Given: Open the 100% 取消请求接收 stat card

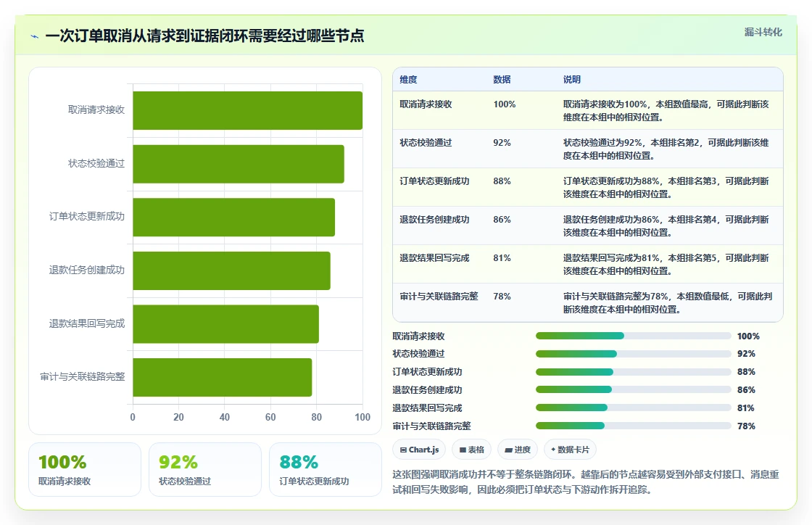Looking at the screenshot, I should pyautogui.click(x=85, y=470).
